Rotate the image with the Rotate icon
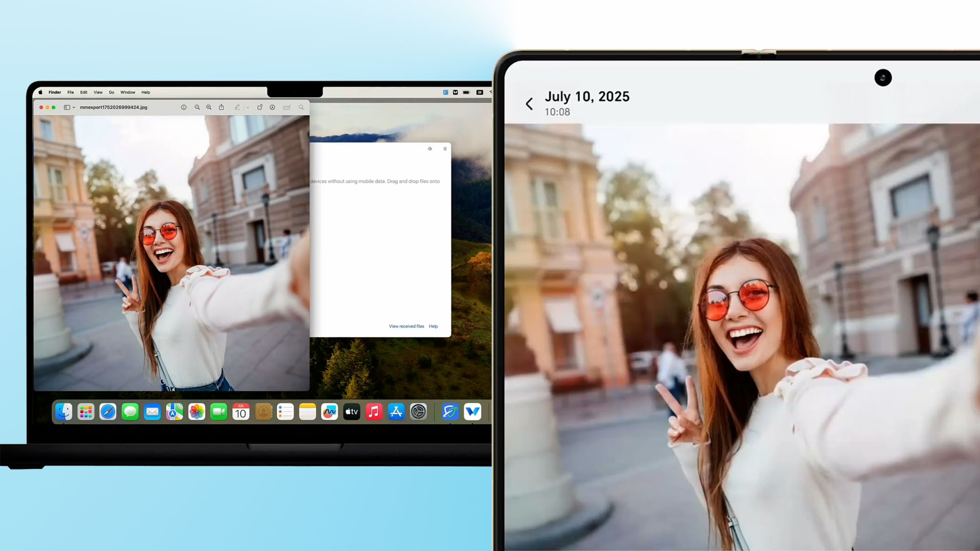Image resolution: width=980 pixels, height=551 pixels. (260, 107)
